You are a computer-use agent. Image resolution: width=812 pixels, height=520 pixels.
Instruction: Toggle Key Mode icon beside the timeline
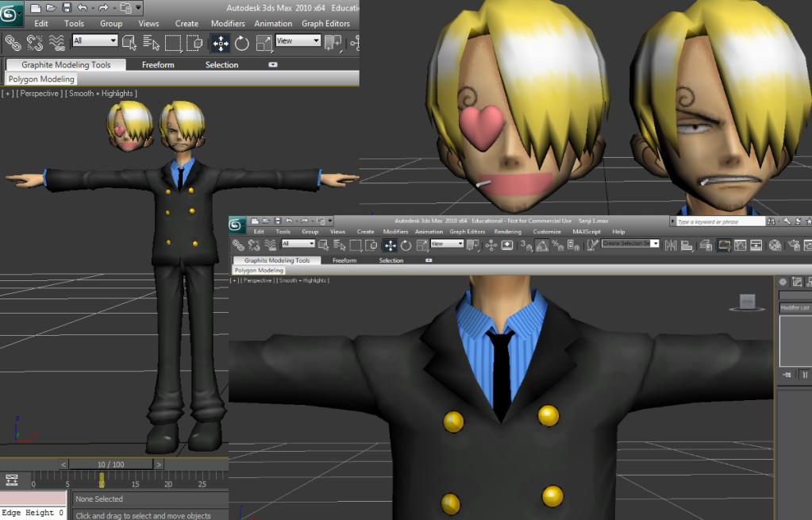(x=11, y=480)
